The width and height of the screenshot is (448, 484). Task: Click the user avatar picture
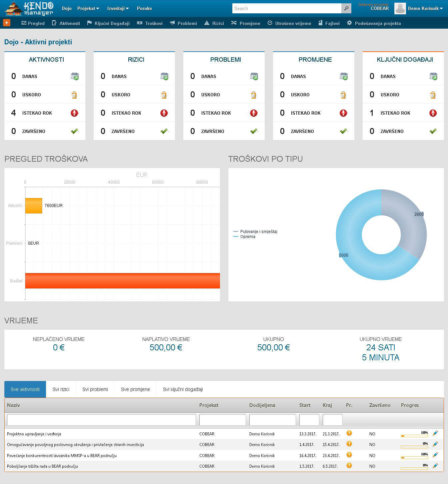point(400,8)
